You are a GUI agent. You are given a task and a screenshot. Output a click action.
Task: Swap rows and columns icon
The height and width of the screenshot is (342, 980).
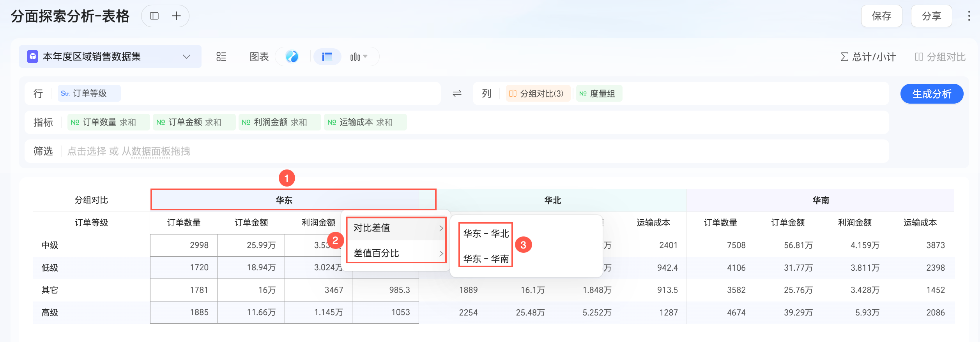pyautogui.click(x=457, y=93)
